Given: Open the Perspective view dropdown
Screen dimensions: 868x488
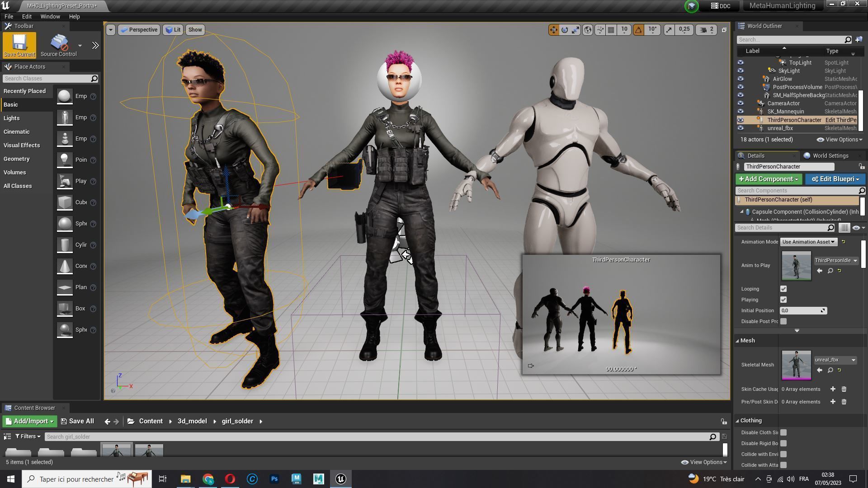Looking at the screenshot, I should pyautogui.click(x=139, y=29).
